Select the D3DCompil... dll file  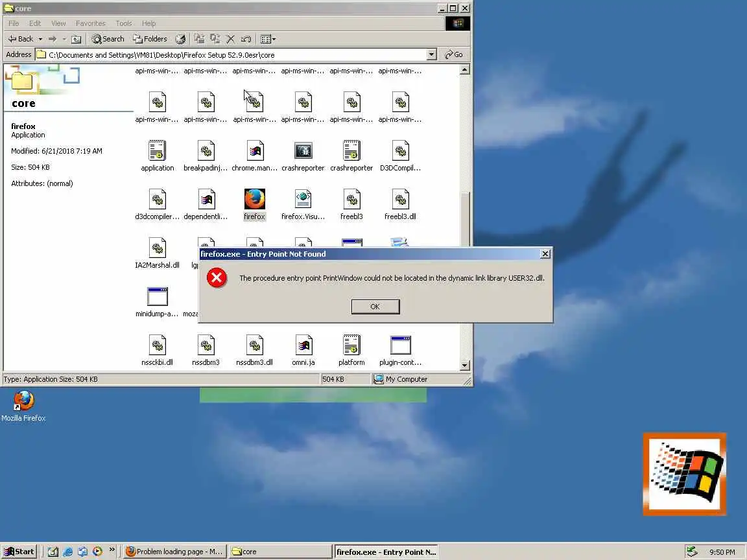400,156
